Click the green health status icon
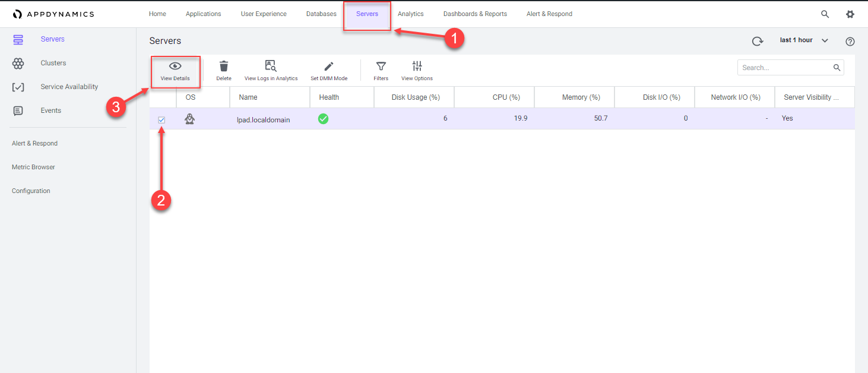Screen dimensions: 868x373 coord(323,119)
